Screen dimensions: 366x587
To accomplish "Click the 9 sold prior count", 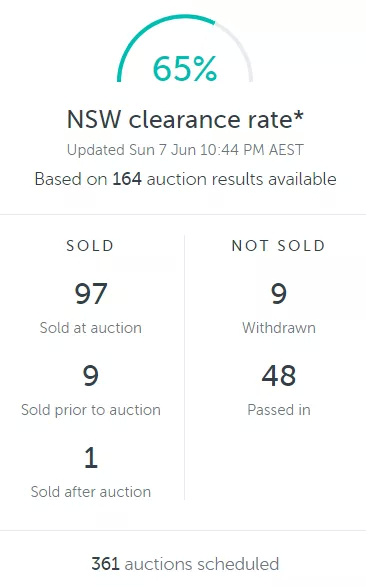I will [x=91, y=375].
